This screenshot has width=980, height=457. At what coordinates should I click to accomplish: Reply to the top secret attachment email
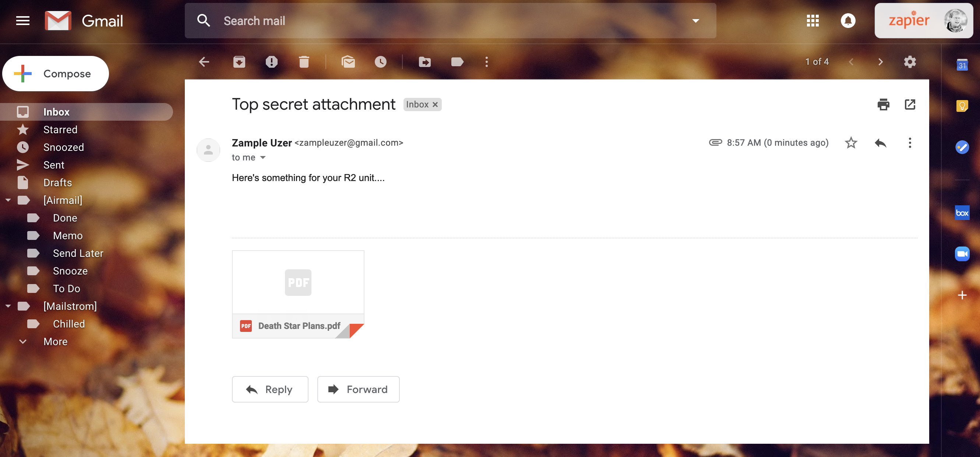pos(270,389)
